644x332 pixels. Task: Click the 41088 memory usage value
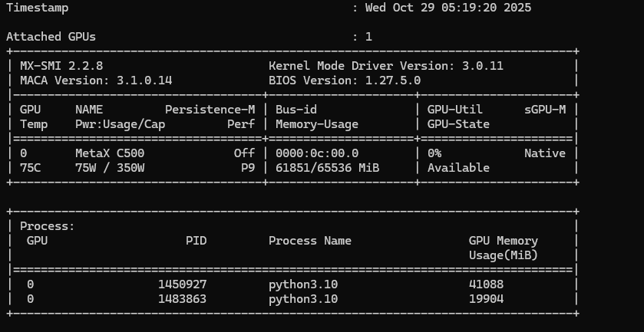pos(486,284)
